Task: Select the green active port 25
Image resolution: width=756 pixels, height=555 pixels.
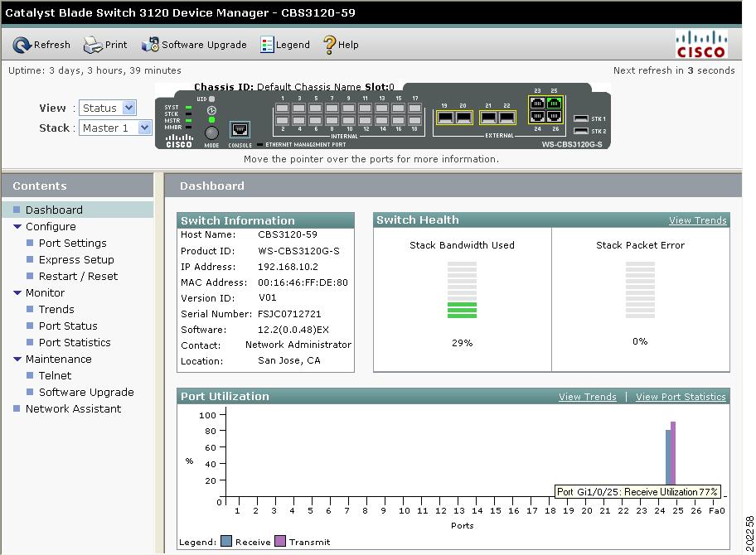Action: pyautogui.click(x=555, y=103)
